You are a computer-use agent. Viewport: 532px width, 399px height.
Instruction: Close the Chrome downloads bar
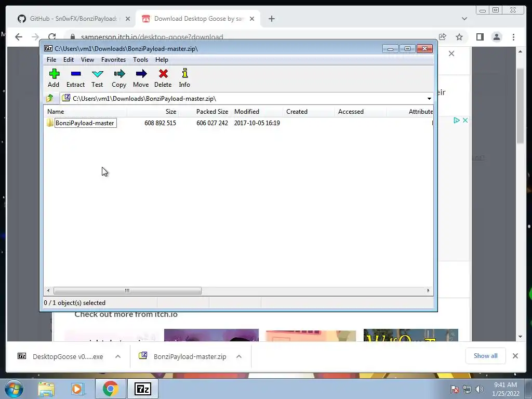[x=515, y=356]
